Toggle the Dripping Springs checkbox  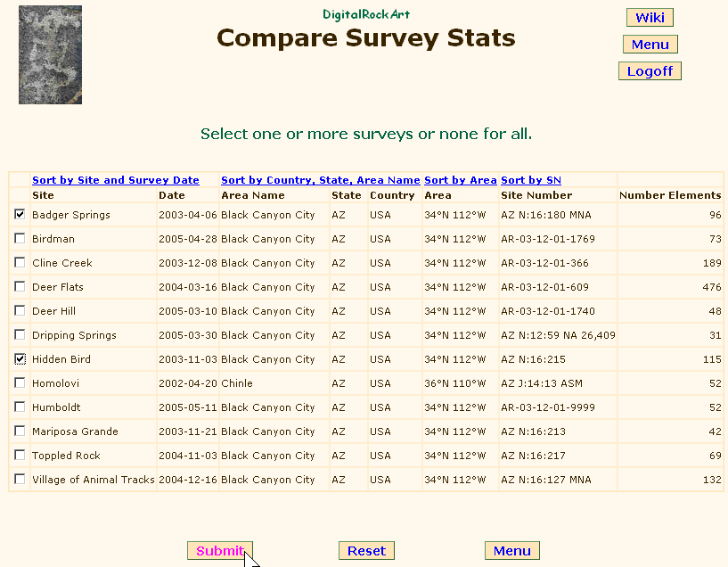coord(20,335)
